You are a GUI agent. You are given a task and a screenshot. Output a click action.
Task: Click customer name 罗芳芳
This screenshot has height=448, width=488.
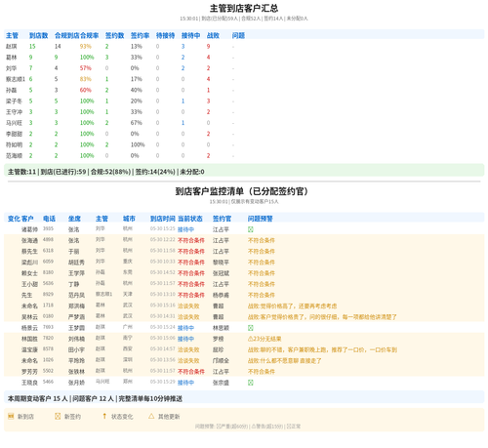coord(29,372)
